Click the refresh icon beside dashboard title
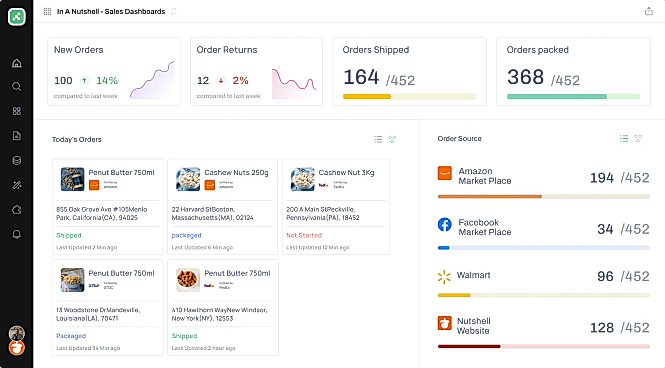The image size is (665, 368). [x=173, y=11]
